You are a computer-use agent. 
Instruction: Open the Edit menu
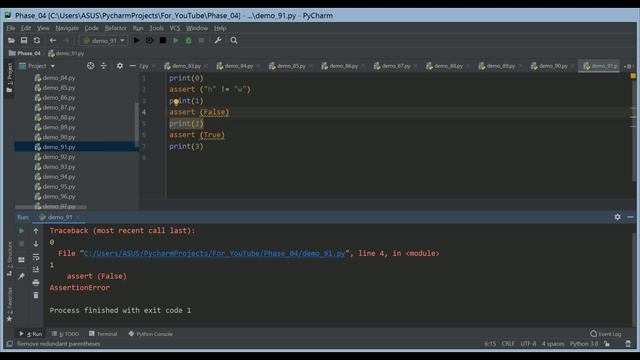(26, 28)
